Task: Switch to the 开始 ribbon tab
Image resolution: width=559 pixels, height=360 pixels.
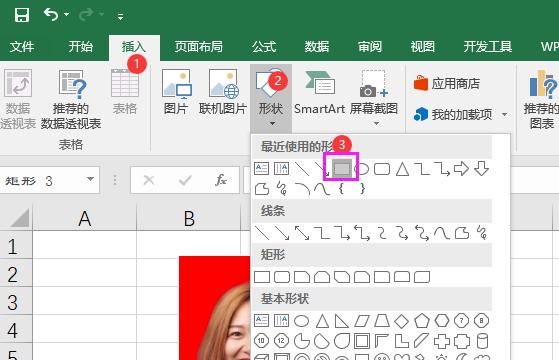Action: [x=81, y=47]
